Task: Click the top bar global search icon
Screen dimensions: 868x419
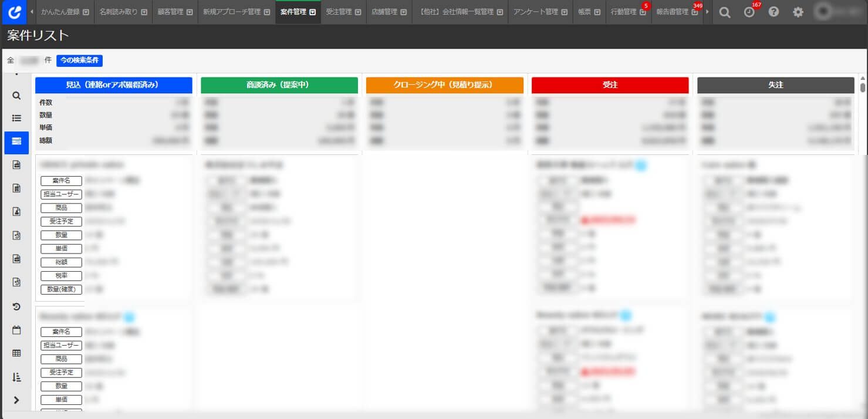Action: tap(725, 12)
